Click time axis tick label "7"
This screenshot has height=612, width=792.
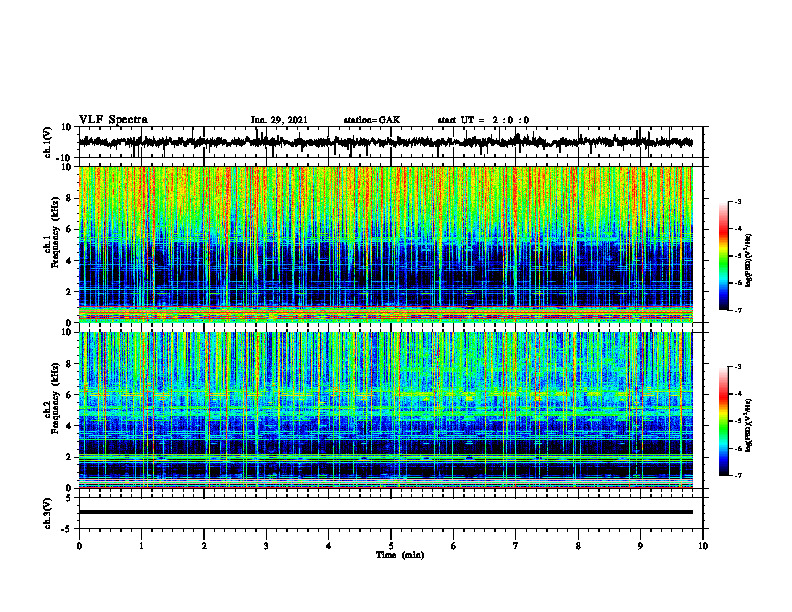click(516, 546)
